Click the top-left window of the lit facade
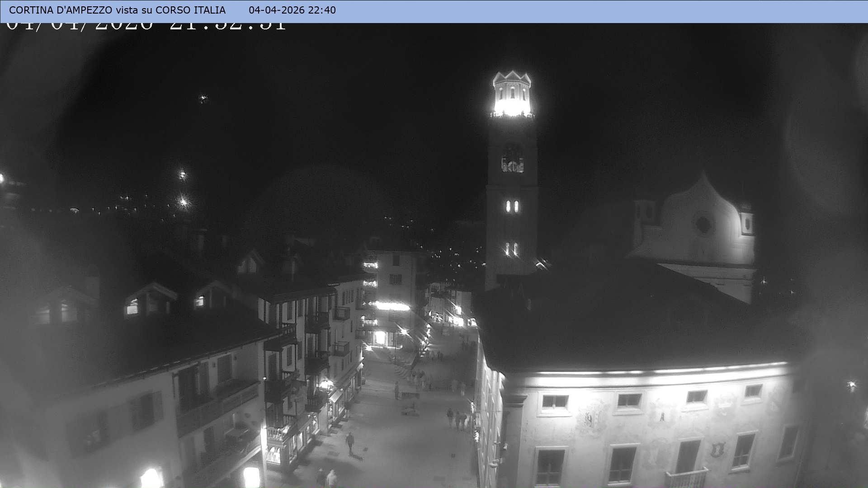 click(x=555, y=402)
